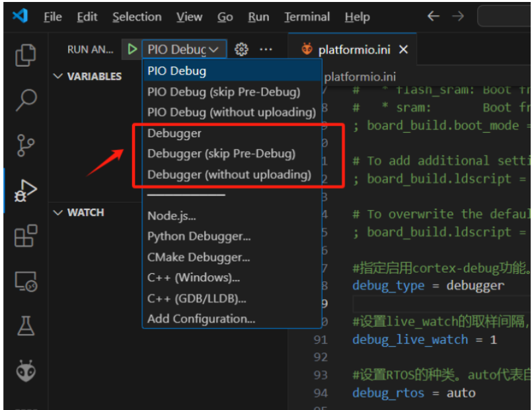The image size is (532, 410).
Task: Open the Run menu
Action: tap(258, 17)
